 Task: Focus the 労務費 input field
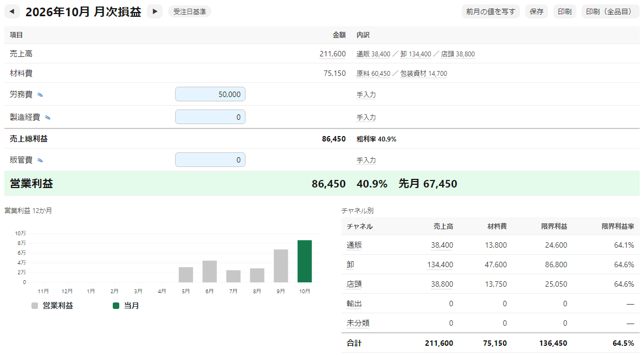pos(210,94)
